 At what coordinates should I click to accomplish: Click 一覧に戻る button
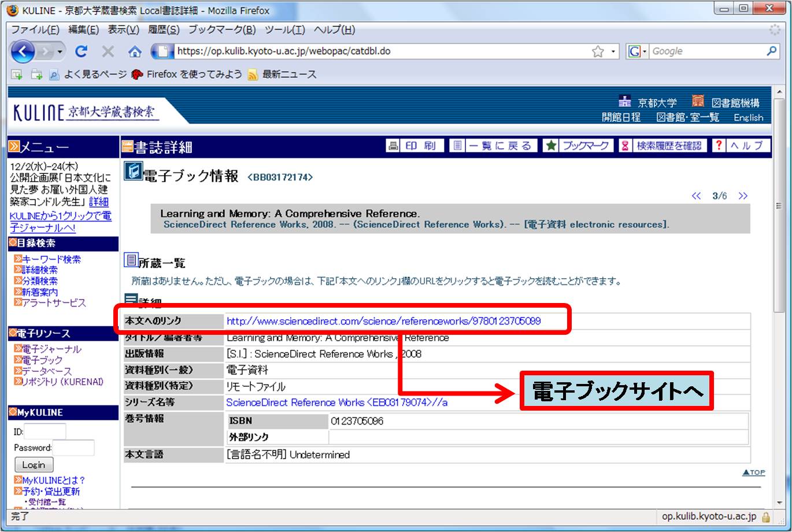(493, 146)
